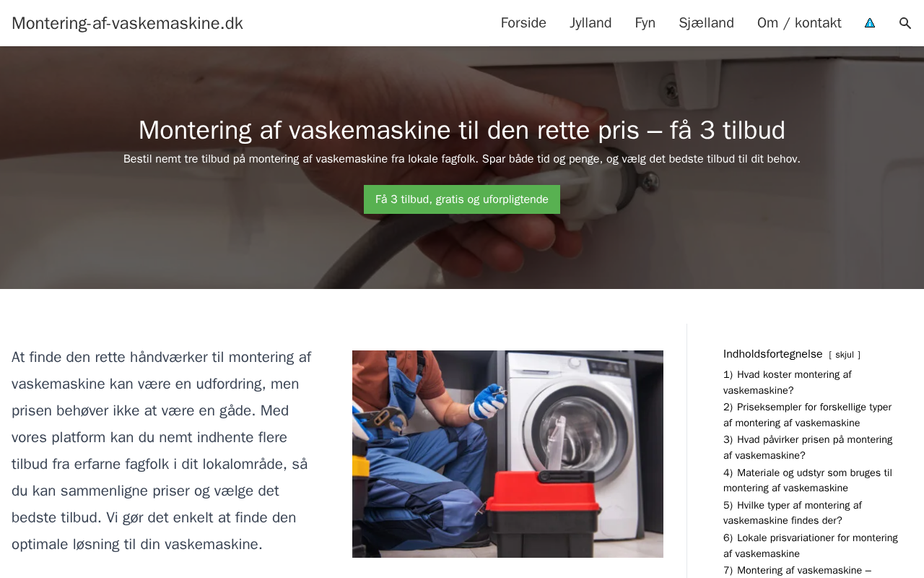This screenshot has width=924, height=578.
Task: Open the Priseksempler for forskellige typer section link
Action: [807, 415]
